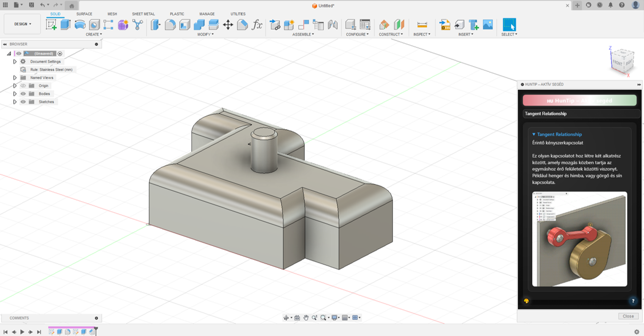Pick the Move/Copy cross-arrows tool
The width and height of the screenshot is (644, 336).
tap(228, 24)
